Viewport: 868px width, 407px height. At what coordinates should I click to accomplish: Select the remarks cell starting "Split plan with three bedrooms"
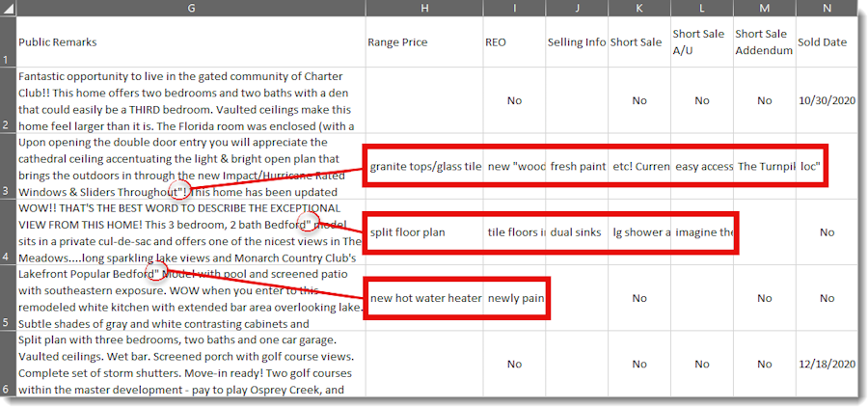click(x=190, y=364)
